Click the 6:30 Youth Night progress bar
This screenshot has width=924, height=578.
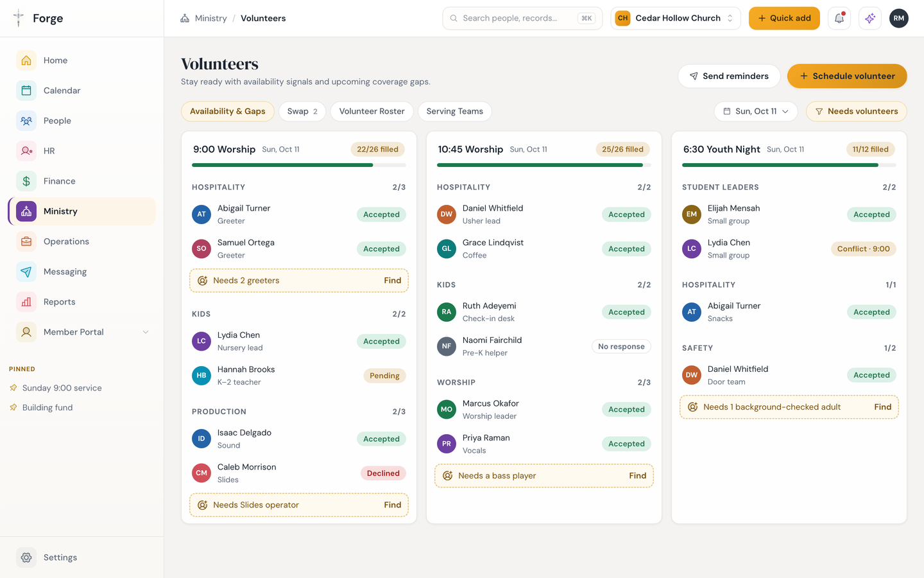789,165
